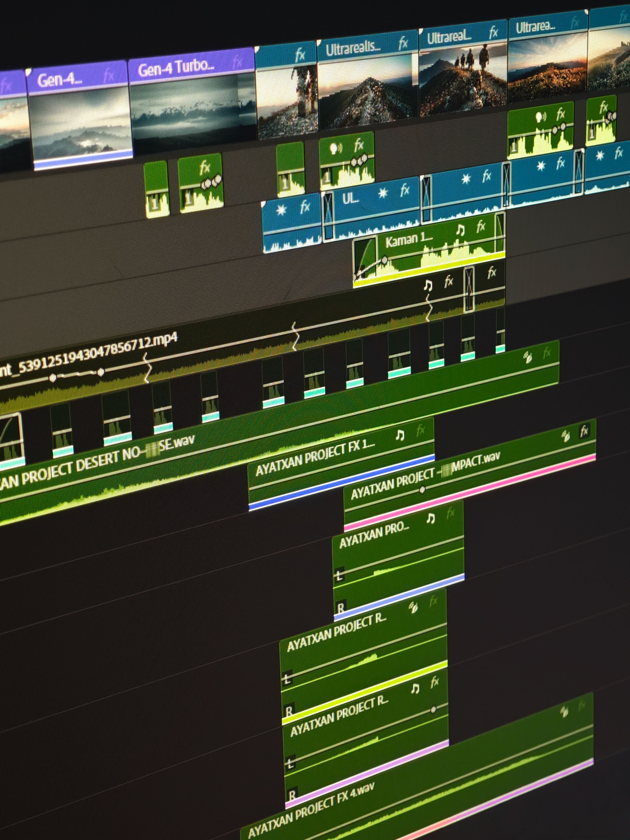Click the fx badge on the IMPACT.wav clip
This screenshot has height=840, width=630.
coord(584,431)
